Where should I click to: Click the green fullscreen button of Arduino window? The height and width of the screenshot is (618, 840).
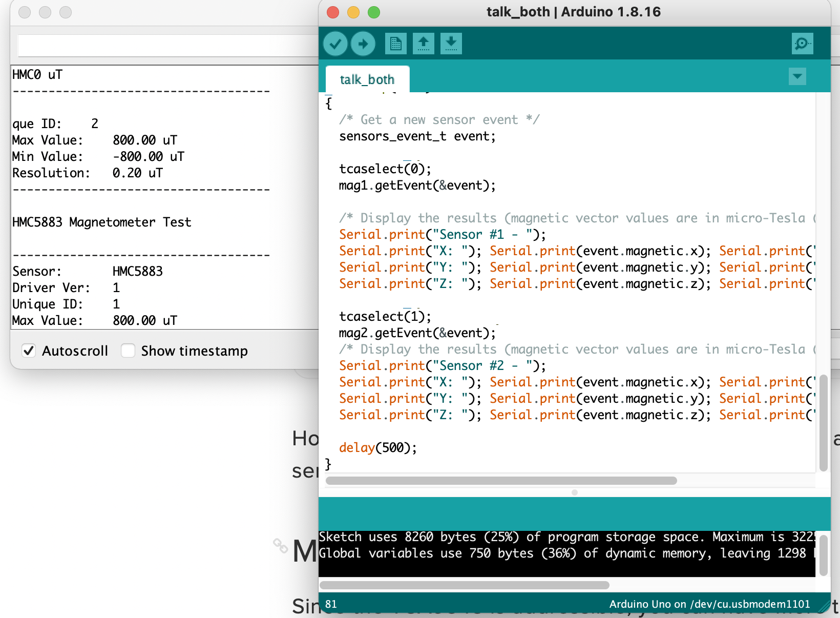point(374,12)
